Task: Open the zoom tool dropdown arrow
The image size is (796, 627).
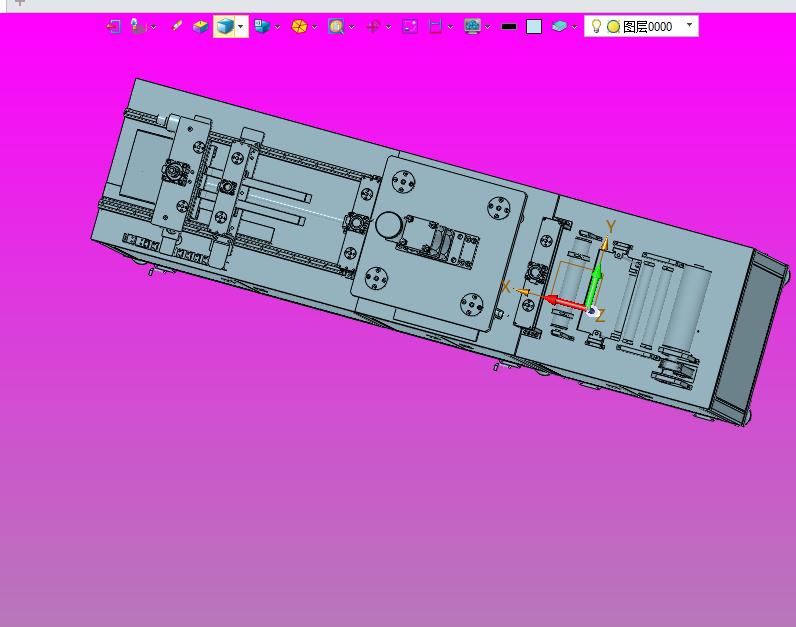Action: (351, 27)
